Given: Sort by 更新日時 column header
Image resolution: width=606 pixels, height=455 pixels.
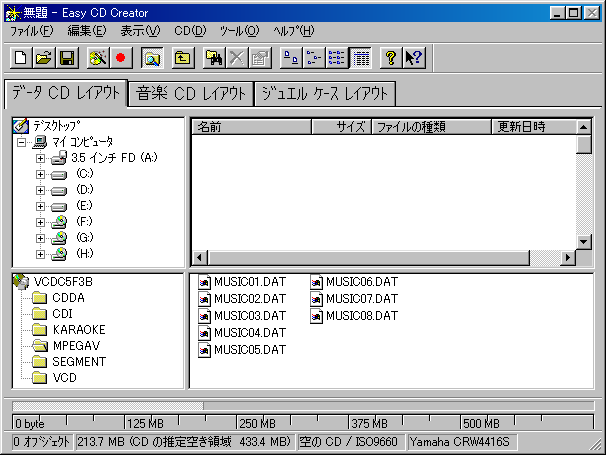Looking at the screenshot, I should point(534,127).
